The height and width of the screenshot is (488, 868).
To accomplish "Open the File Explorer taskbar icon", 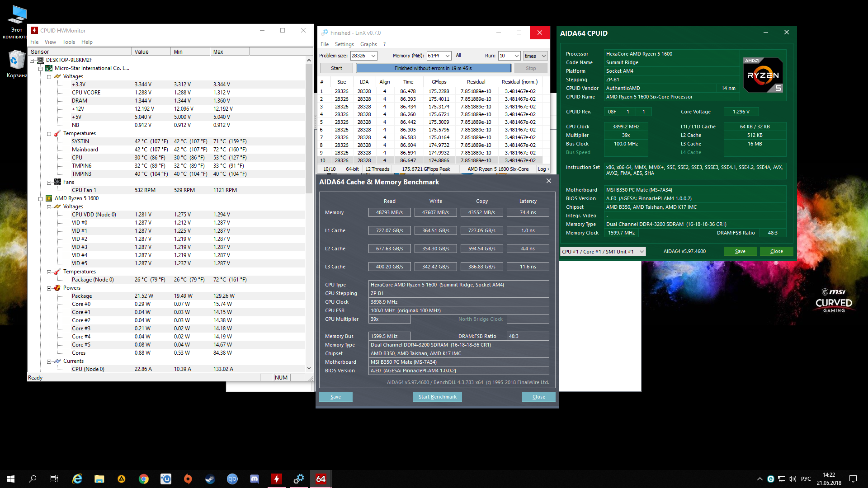I will 99,479.
